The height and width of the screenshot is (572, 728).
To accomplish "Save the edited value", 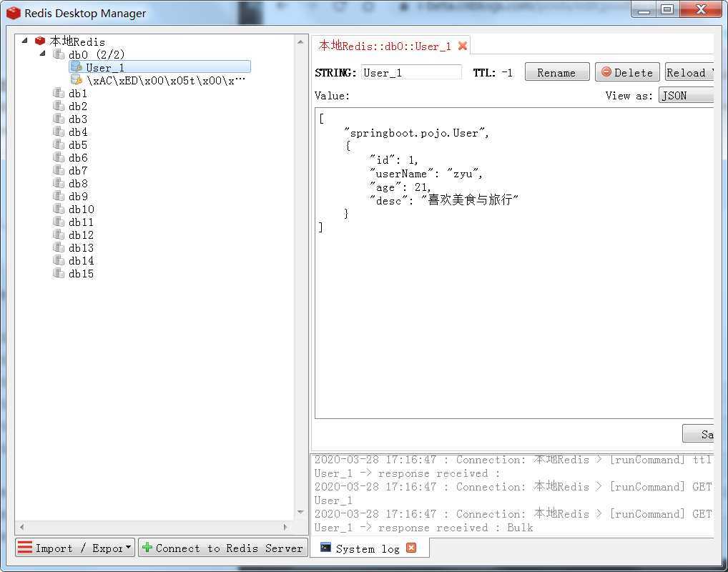I will 698,433.
